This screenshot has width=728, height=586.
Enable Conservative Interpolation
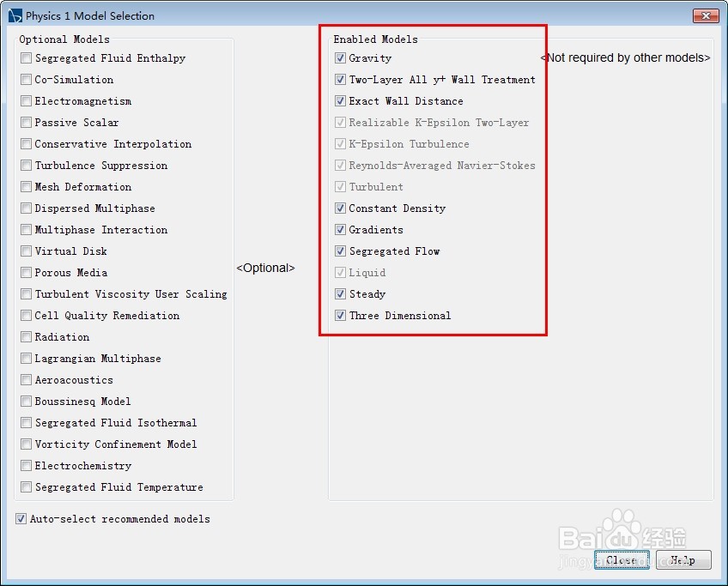(27, 144)
